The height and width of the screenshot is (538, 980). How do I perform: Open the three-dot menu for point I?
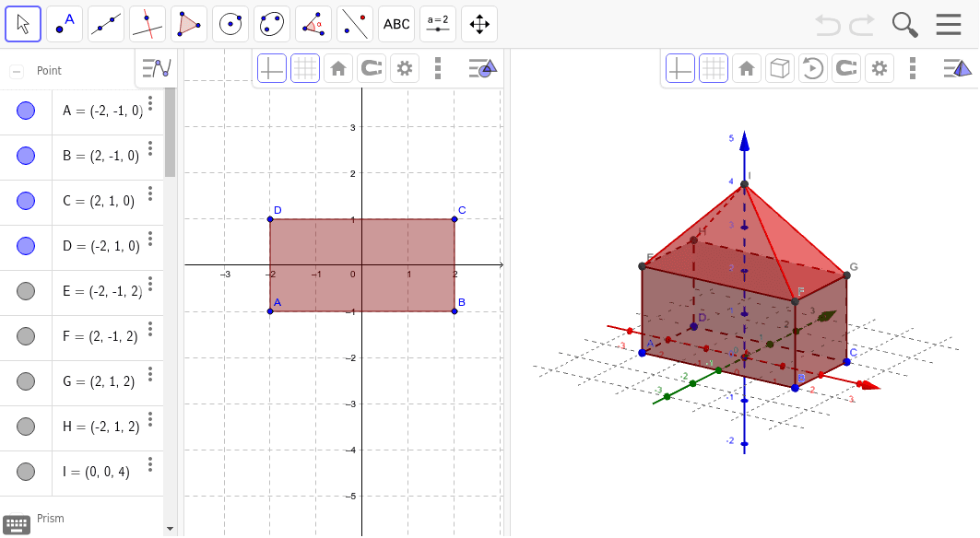tap(150, 465)
